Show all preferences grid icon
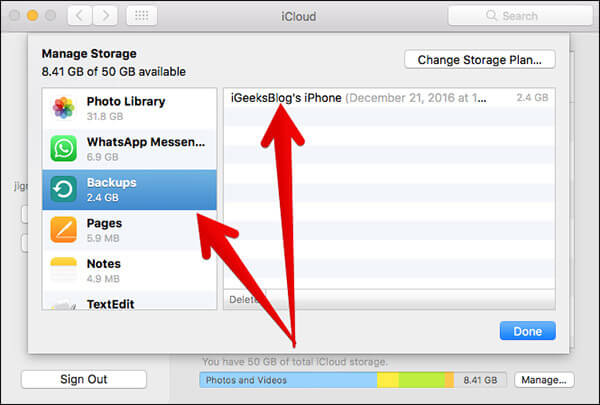This screenshot has height=405, width=600. (141, 17)
